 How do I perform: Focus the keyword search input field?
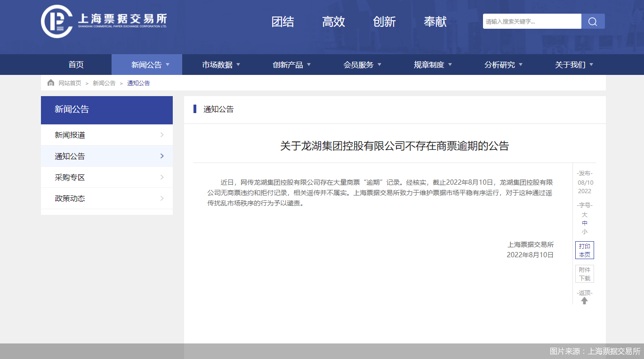532,21
